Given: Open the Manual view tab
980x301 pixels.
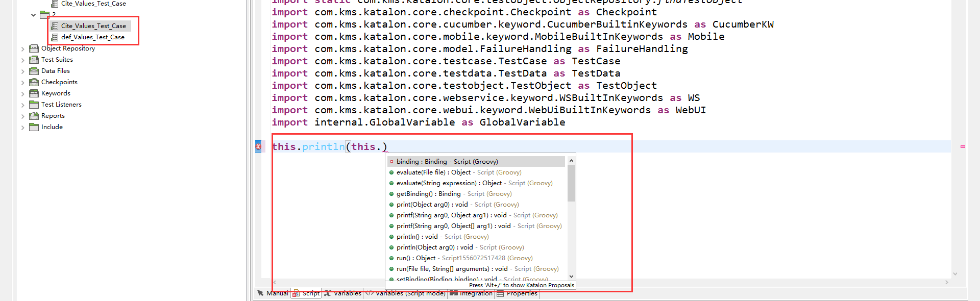Looking at the screenshot, I should pyautogui.click(x=273, y=293).
